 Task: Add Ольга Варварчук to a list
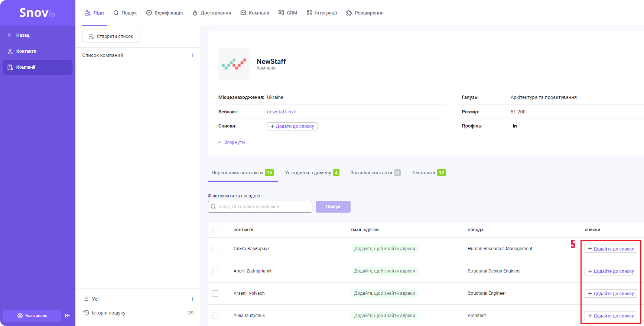tap(611, 249)
